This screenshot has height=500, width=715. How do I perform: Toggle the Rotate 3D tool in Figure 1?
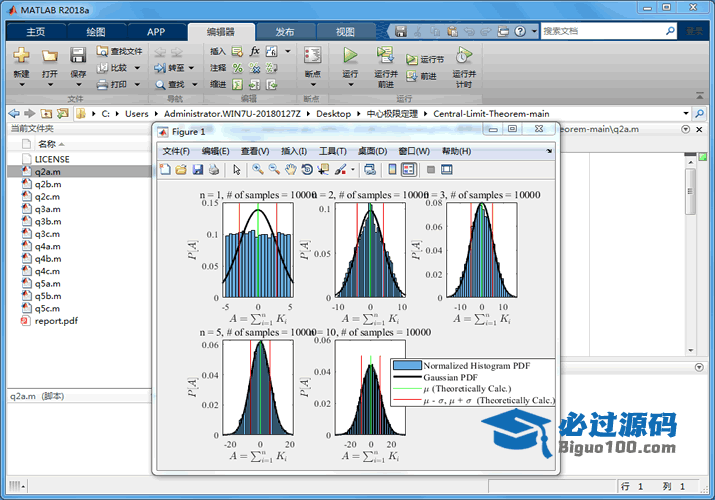click(x=307, y=170)
